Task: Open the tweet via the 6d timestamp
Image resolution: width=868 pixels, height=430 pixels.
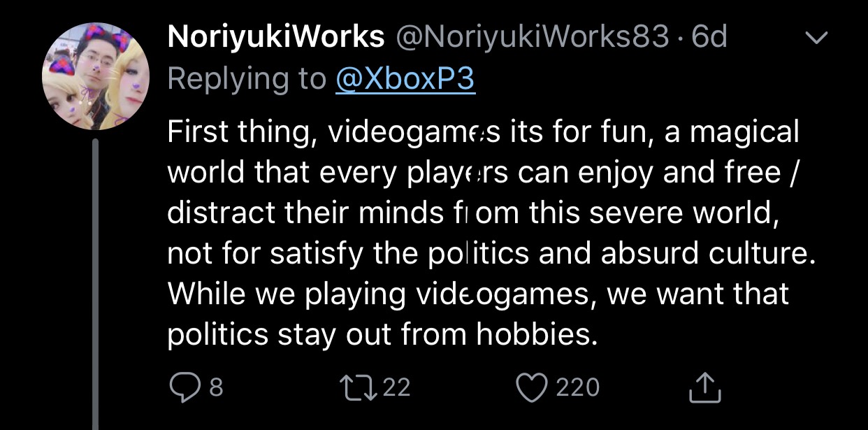Action: (x=709, y=37)
